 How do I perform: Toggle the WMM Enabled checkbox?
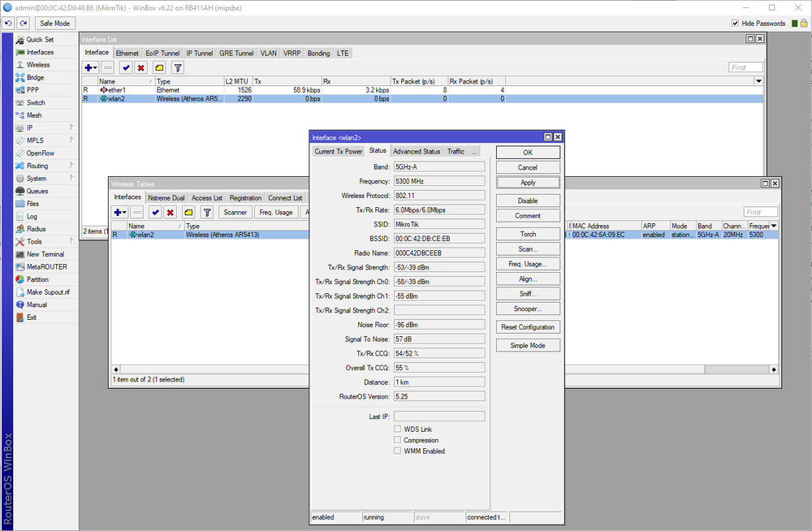pos(397,451)
